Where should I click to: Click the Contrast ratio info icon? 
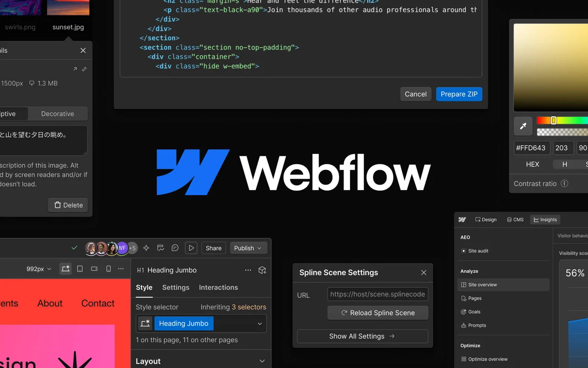coord(565,184)
